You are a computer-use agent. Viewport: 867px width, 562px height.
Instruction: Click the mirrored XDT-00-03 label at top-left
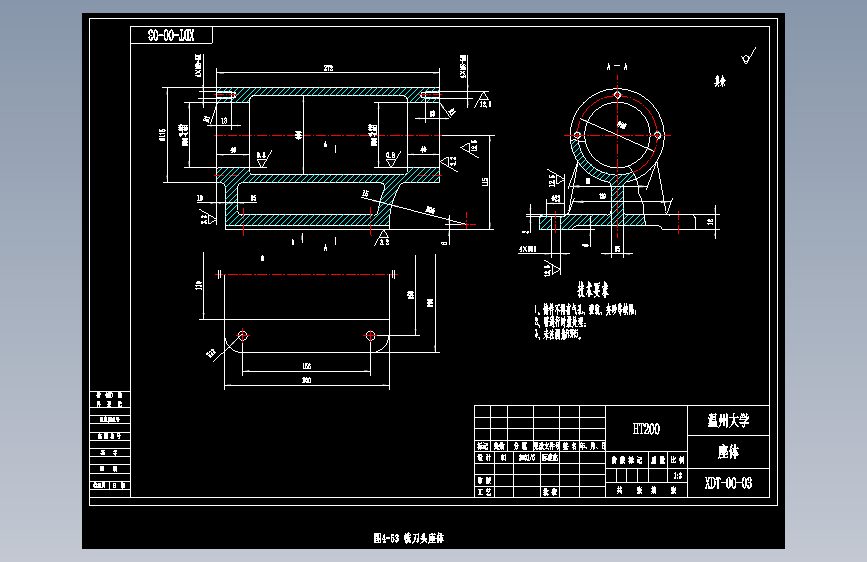[171, 35]
